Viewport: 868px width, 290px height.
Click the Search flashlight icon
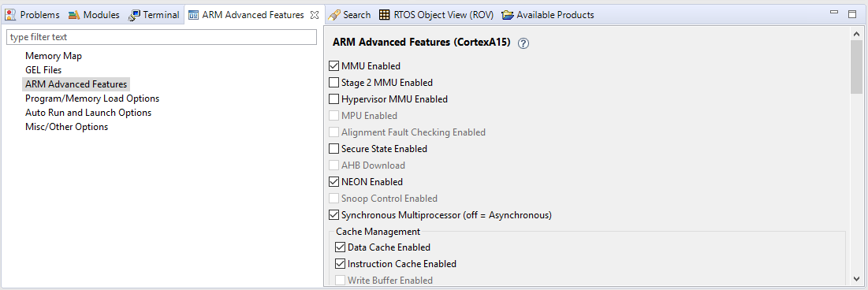coord(333,15)
